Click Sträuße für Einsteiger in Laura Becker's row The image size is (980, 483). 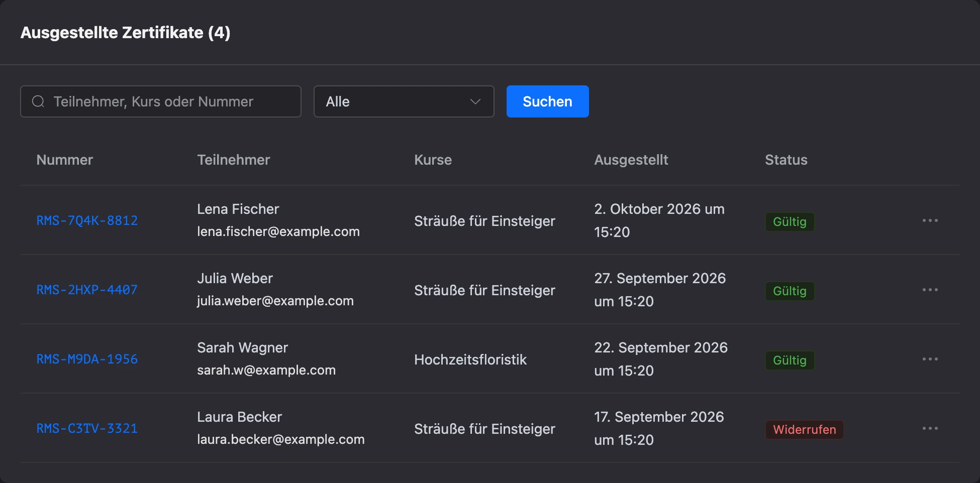pos(484,429)
